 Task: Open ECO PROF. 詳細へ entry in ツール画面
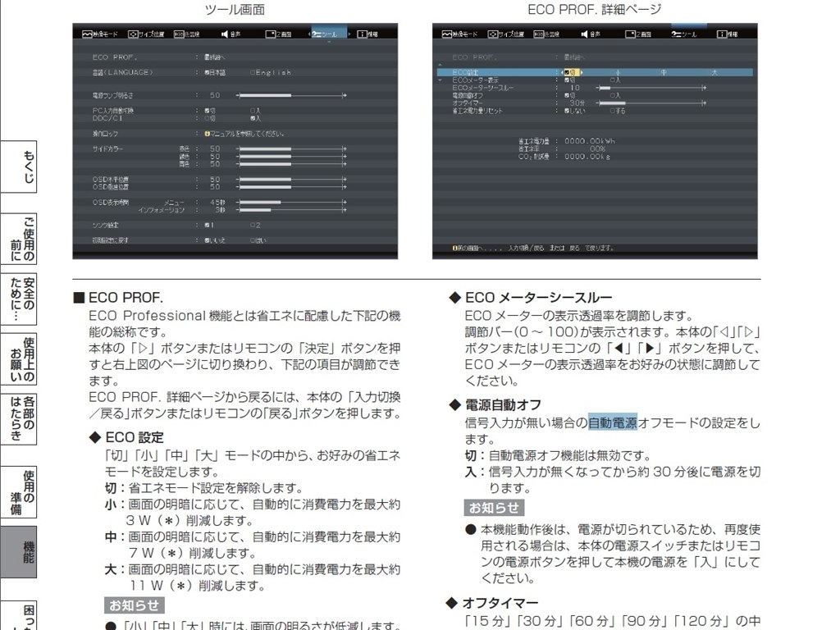(x=215, y=57)
